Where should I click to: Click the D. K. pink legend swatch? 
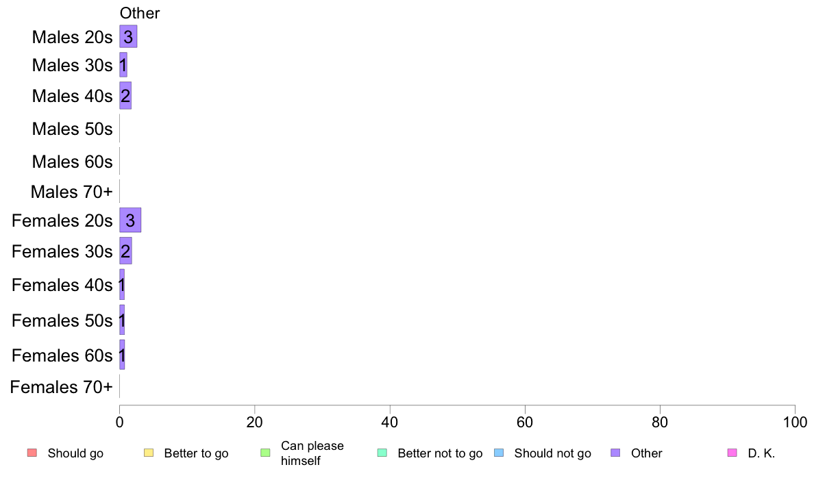(732, 453)
